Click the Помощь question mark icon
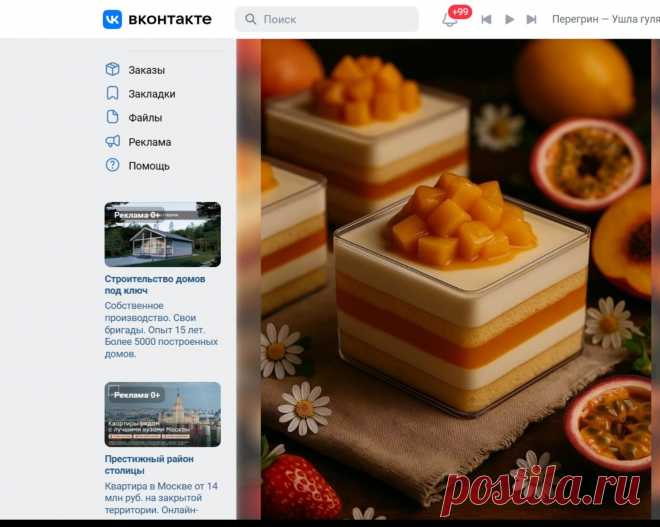 click(112, 165)
